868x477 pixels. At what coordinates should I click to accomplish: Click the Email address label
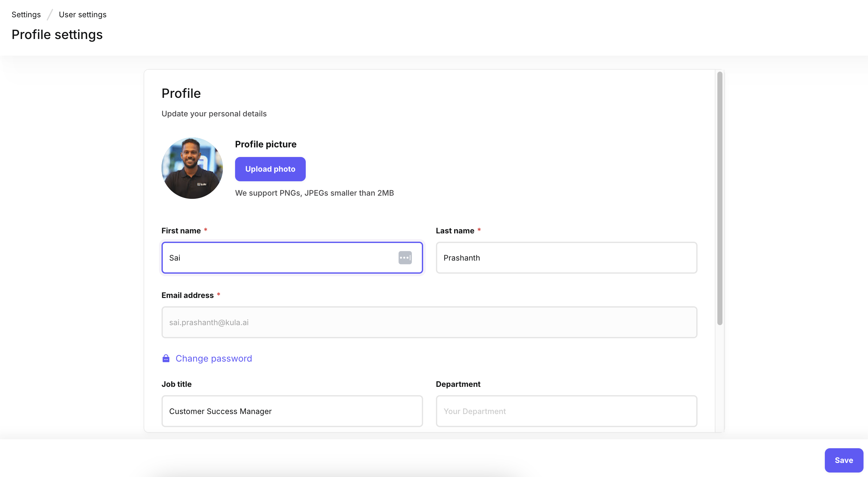pos(187,295)
